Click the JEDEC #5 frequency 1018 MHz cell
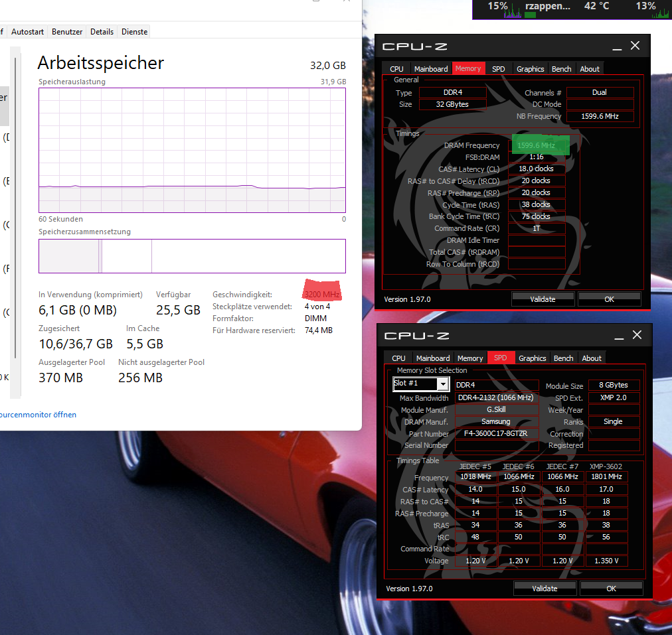Screen dimensions: 672x635 [x=475, y=476]
